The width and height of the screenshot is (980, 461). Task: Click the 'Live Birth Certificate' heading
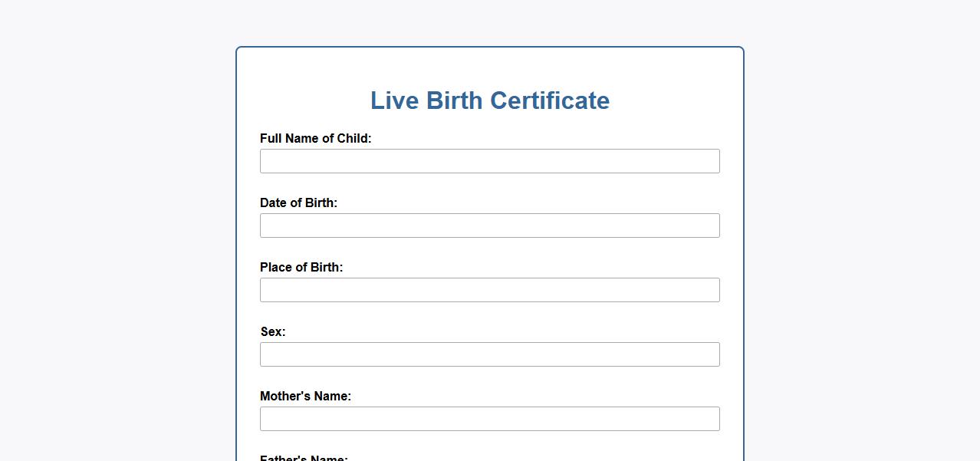490,100
